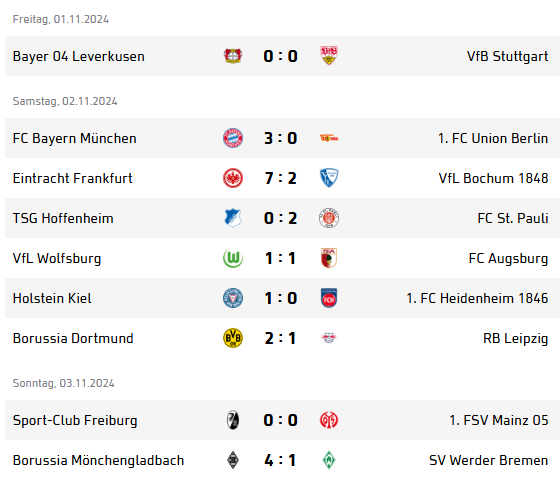
Task: Click the VfB Stuttgart club crest
Action: pos(329,55)
